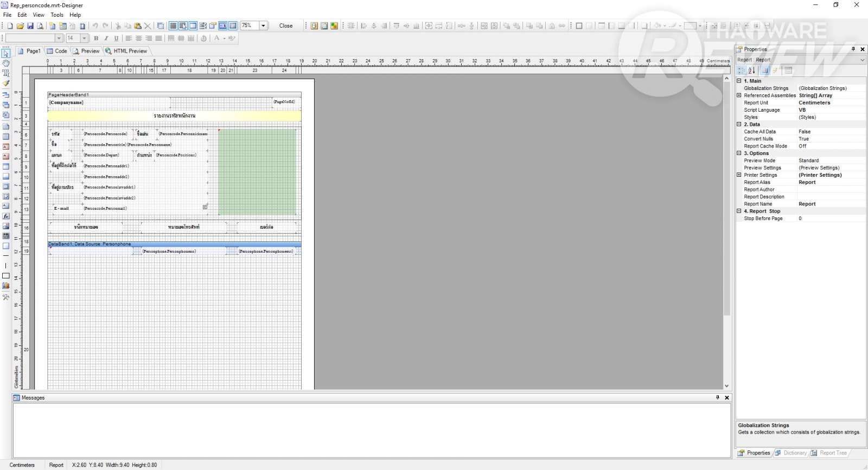
Task: Close the Properties panel
Action: (x=863, y=49)
